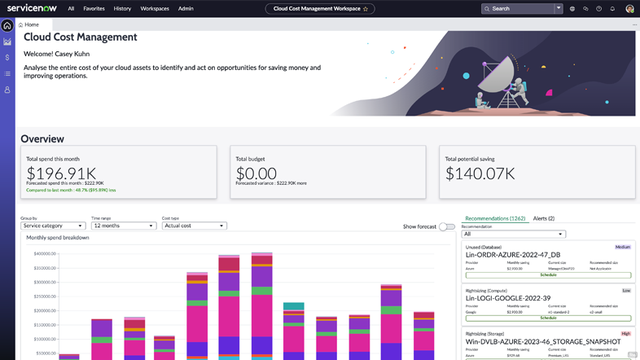Image resolution: width=640 pixels, height=360 pixels.
Task: Switch to the Recommendations (1262) tab
Action: click(x=495, y=219)
